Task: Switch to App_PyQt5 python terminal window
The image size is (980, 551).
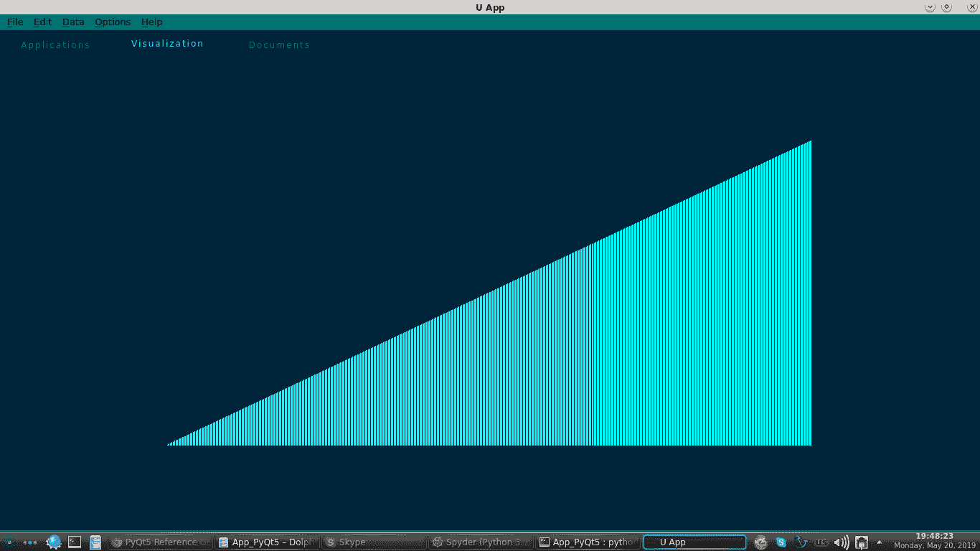Action: [588, 542]
